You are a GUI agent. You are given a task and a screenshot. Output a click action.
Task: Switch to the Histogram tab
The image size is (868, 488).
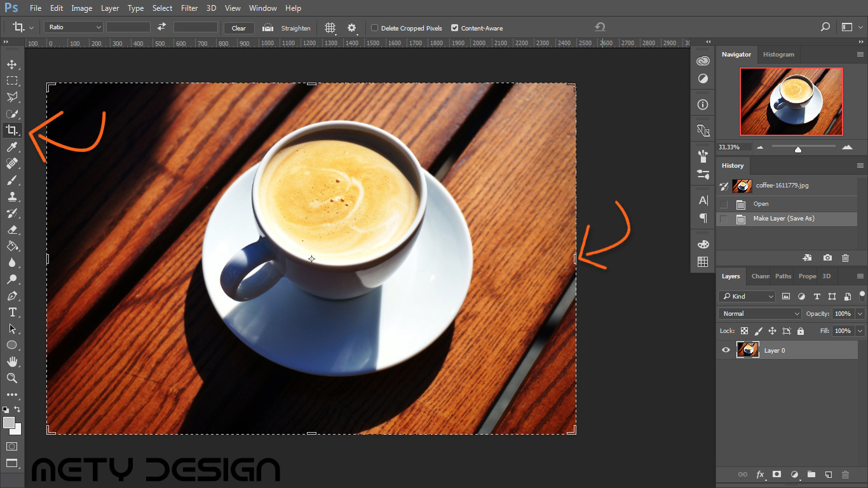click(778, 55)
